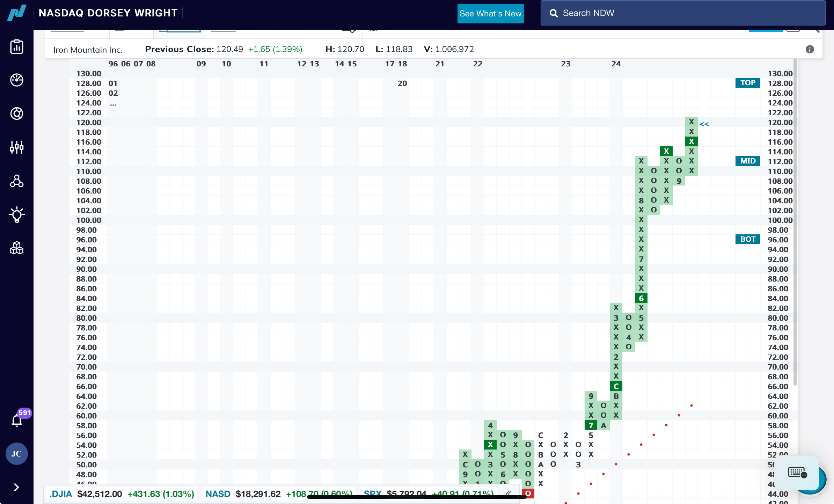Click the .DJIA index ticker link
The image size is (834, 504).
[x=60, y=494]
